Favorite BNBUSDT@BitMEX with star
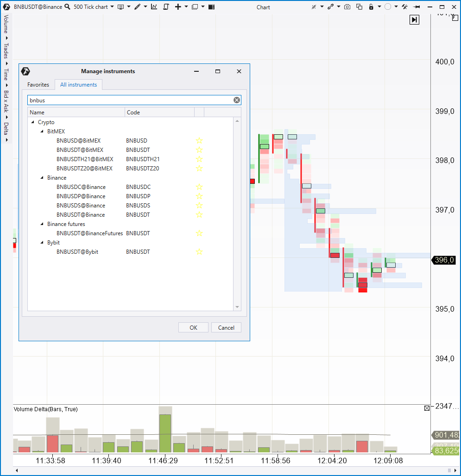This screenshot has height=476, width=461. [x=199, y=150]
